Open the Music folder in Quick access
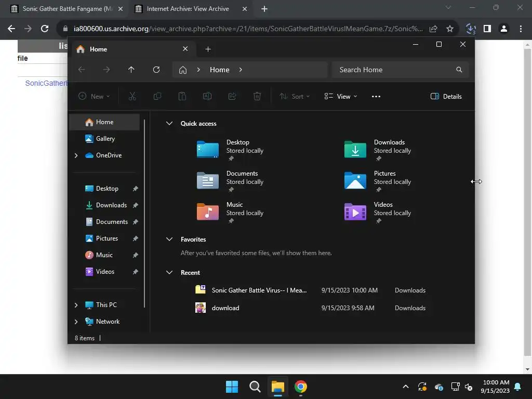Viewport: 532px width, 399px height. [231, 212]
